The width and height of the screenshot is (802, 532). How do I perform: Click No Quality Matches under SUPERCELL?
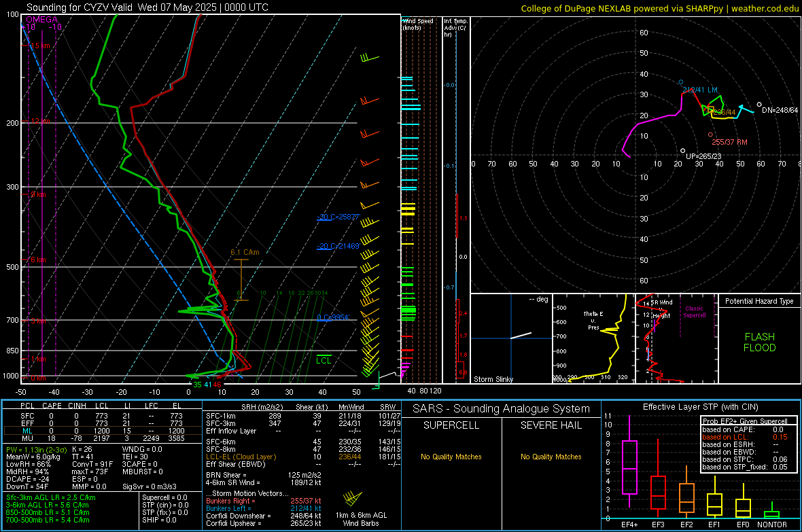451,457
